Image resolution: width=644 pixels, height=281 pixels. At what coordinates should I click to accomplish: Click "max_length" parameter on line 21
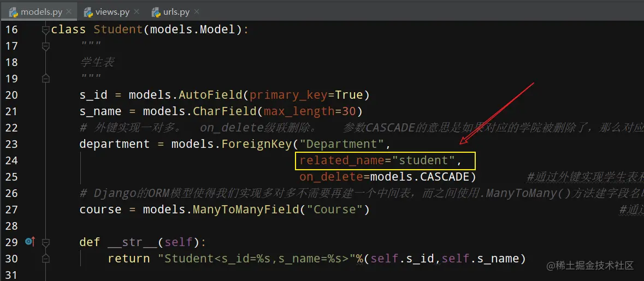pyautogui.click(x=299, y=111)
